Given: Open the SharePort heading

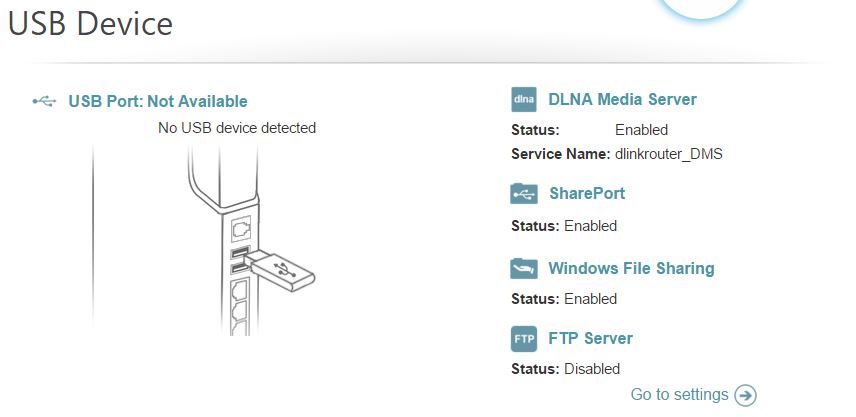Looking at the screenshot, I should tap(586, 194).
